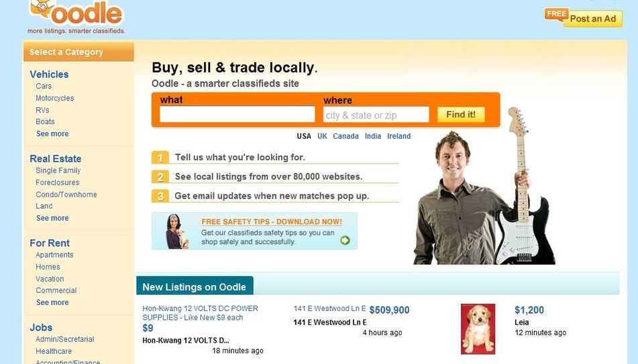The width and height of the screenshot is (638, 364).
Task: Click the man holding guitar image
Action: [484, 186]
